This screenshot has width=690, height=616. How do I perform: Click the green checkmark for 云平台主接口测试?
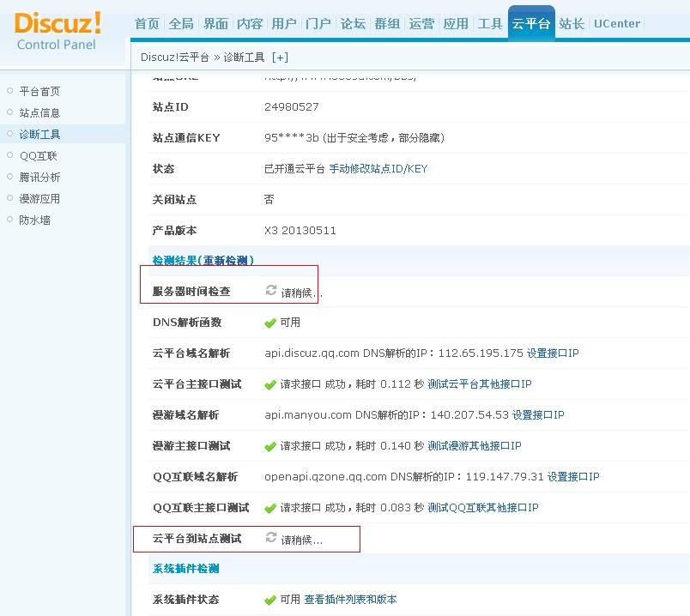[270, 385]
